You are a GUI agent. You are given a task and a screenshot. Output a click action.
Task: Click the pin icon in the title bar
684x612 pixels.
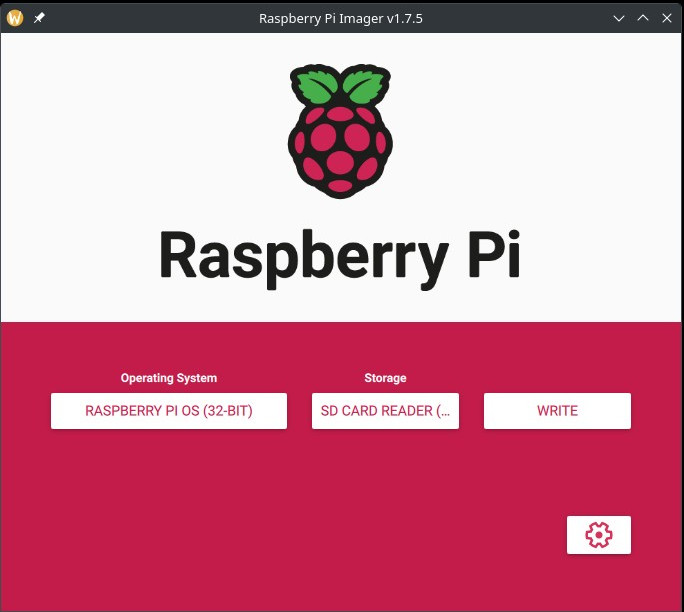(39, 18)
